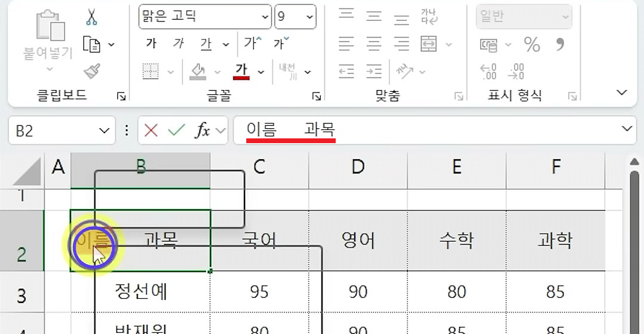
Task: Cancel the entry with the red X
Action: coord(151,131)
